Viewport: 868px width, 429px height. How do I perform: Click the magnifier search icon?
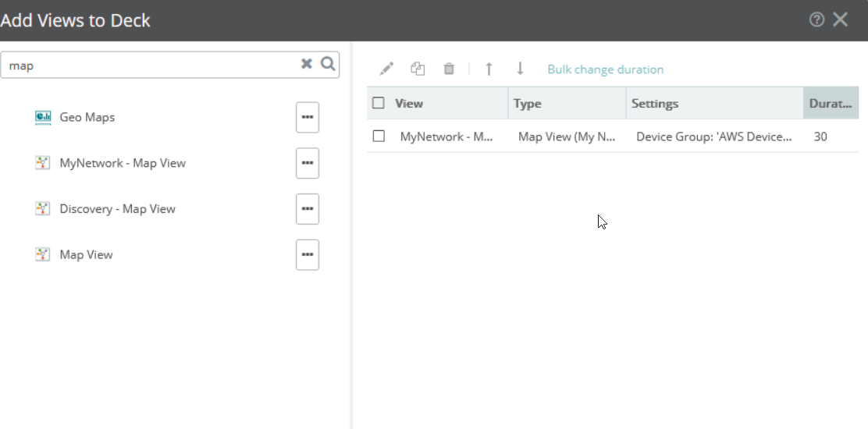[329, 64]
